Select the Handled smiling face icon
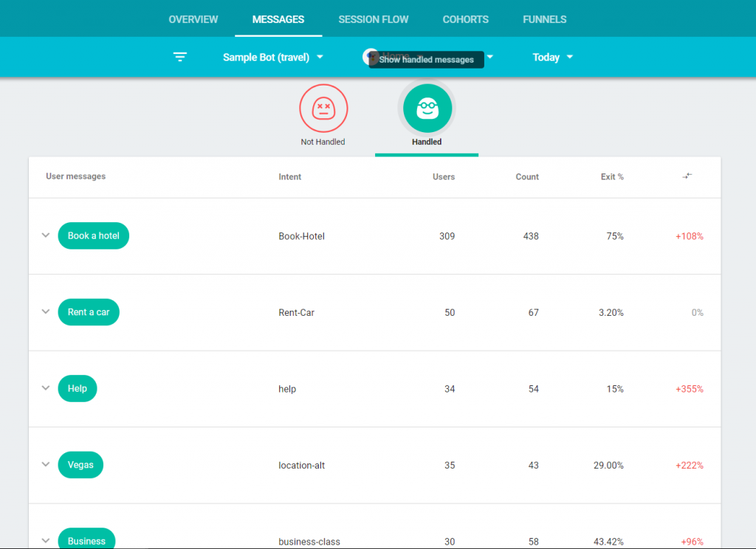This screenshot has width=756, height=549. 427,108
